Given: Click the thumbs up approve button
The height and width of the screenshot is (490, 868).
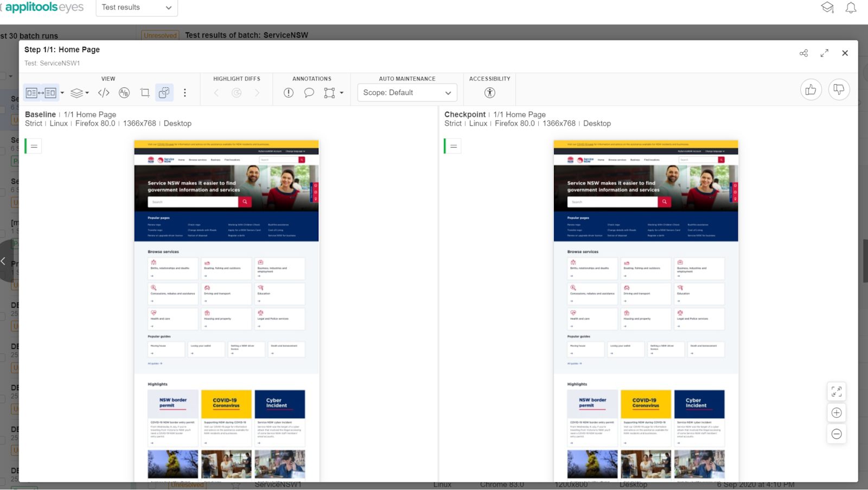Looking at the screenshot, I should (x=810, y=90).
